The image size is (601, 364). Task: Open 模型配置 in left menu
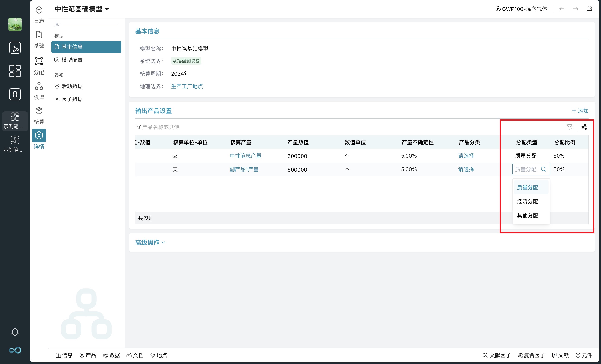pyautogui.click(x=72, y=60)
